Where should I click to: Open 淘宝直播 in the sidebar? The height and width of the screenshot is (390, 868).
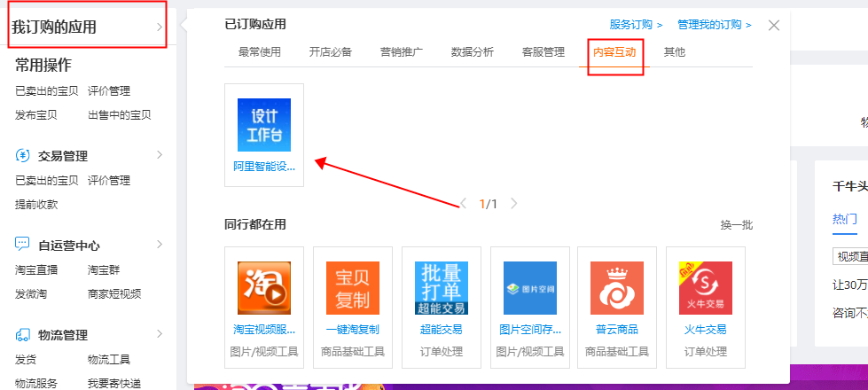point(38,269)
